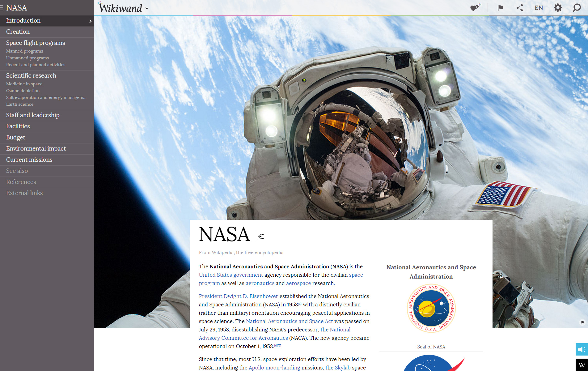588x371 pixels.
Task: Open Ozone depletion subsection
Action: (x=23, y=91)
